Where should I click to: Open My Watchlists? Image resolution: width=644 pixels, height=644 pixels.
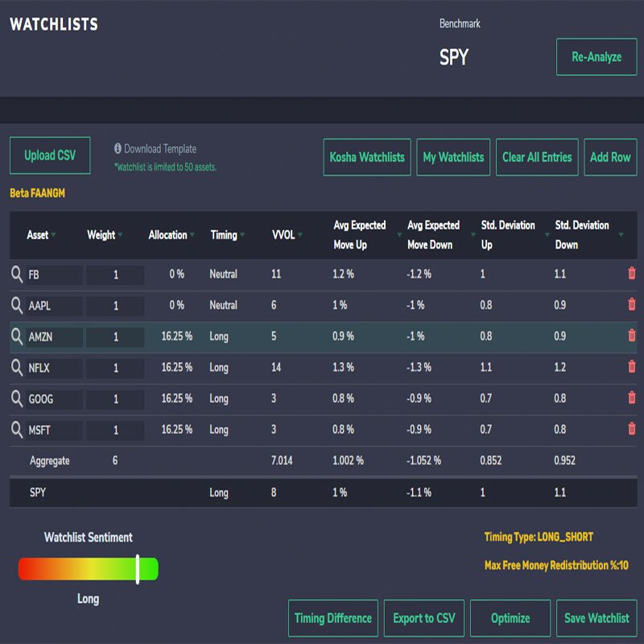point(453,157)
